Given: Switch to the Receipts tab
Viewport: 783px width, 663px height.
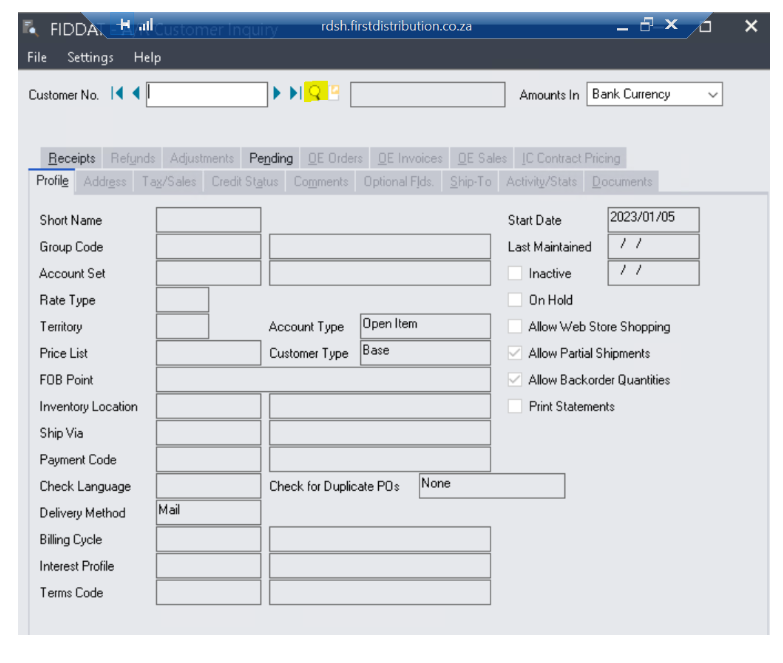Looking at the screenshot, I should pos(71,158).
